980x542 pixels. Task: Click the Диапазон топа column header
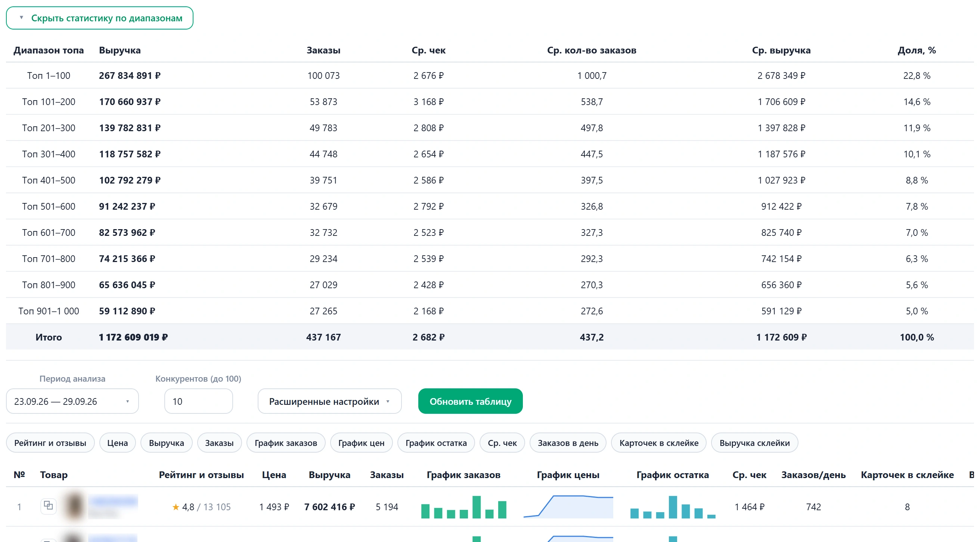click(x=49, y=50)
